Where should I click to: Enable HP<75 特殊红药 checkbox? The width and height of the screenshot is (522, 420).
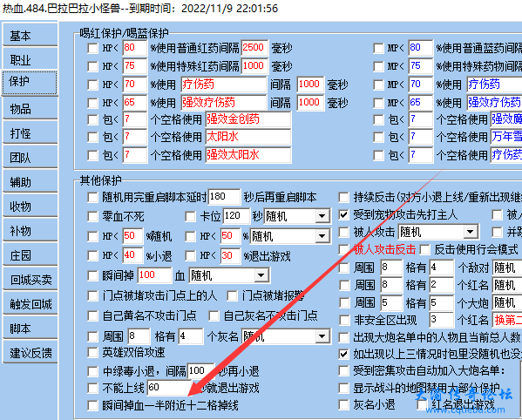92,66
